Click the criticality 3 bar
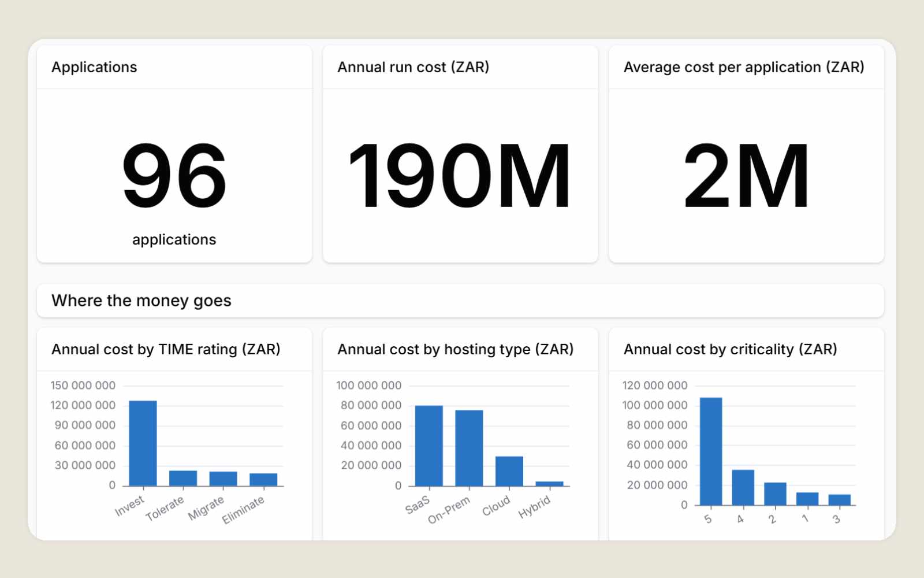Screen dimensions: 924x578 point(840,500)
